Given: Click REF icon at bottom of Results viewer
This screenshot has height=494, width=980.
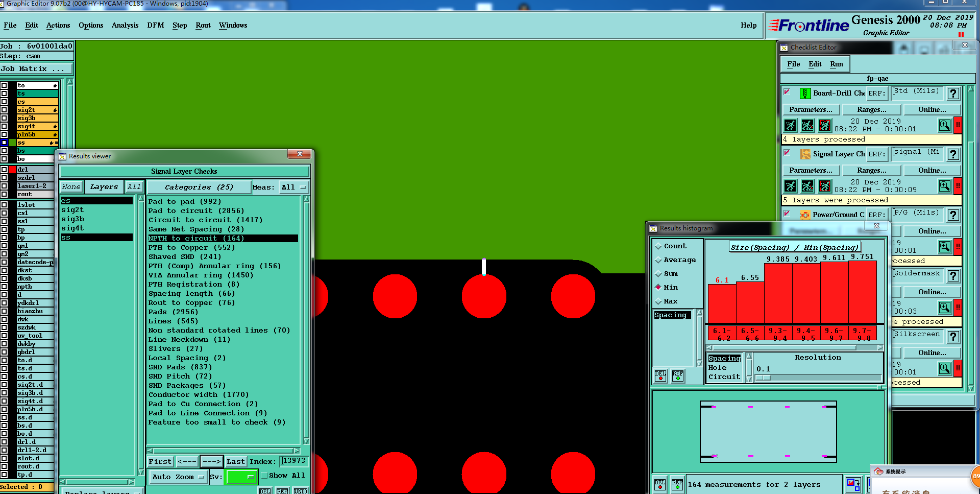Looking at the screenshot, I should 282,491.
